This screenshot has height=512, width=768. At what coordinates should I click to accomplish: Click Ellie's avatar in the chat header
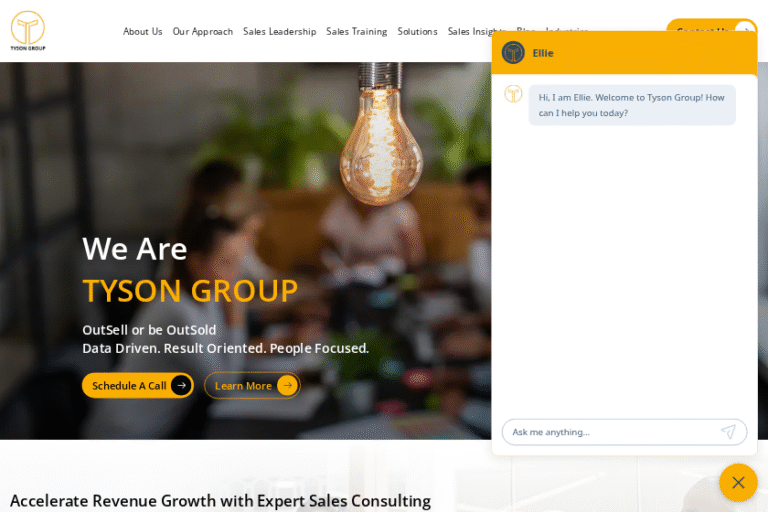[x=513, y=52]
